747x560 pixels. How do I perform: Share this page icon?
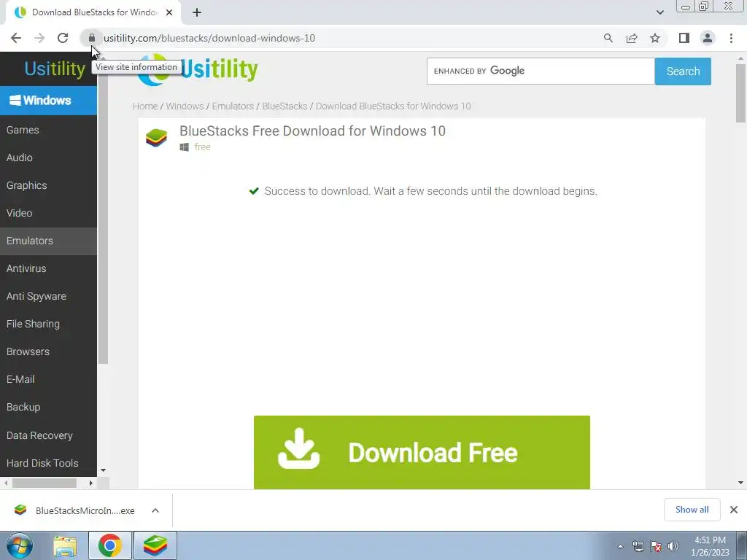632,38
